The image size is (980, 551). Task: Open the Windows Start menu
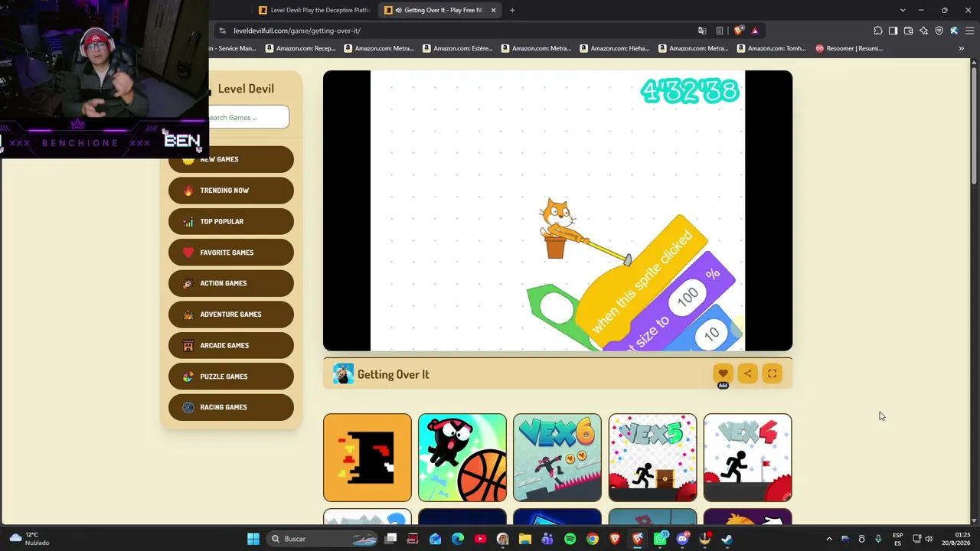pos(253,539)
